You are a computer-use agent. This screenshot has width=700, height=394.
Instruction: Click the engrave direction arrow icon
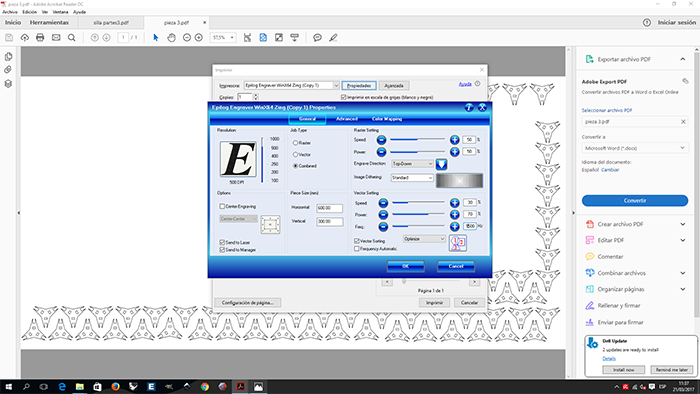coord(442,164)
